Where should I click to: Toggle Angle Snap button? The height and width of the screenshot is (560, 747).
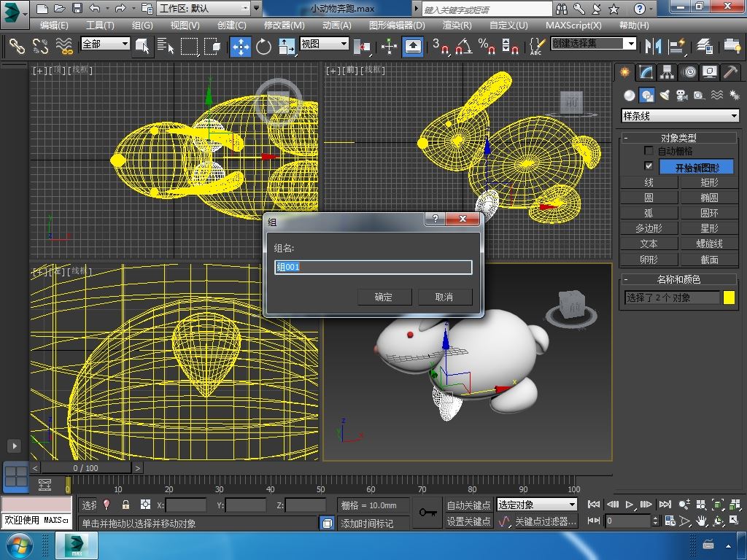464,46
